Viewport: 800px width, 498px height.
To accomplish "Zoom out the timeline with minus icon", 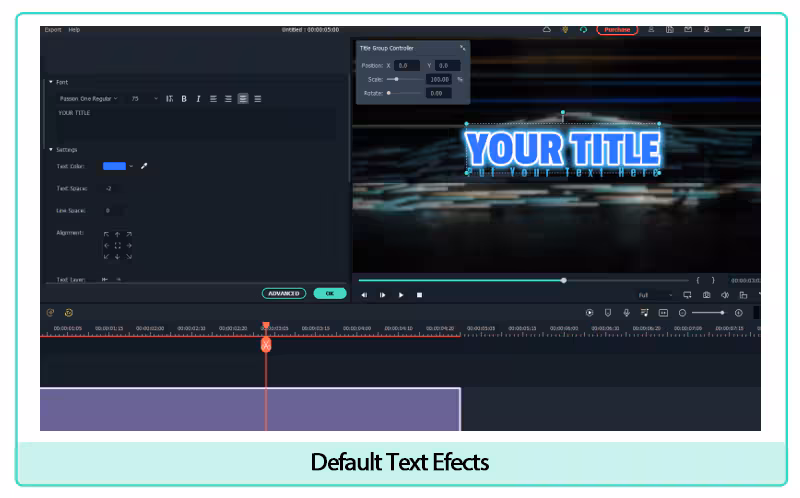I will tap(682, 313).
